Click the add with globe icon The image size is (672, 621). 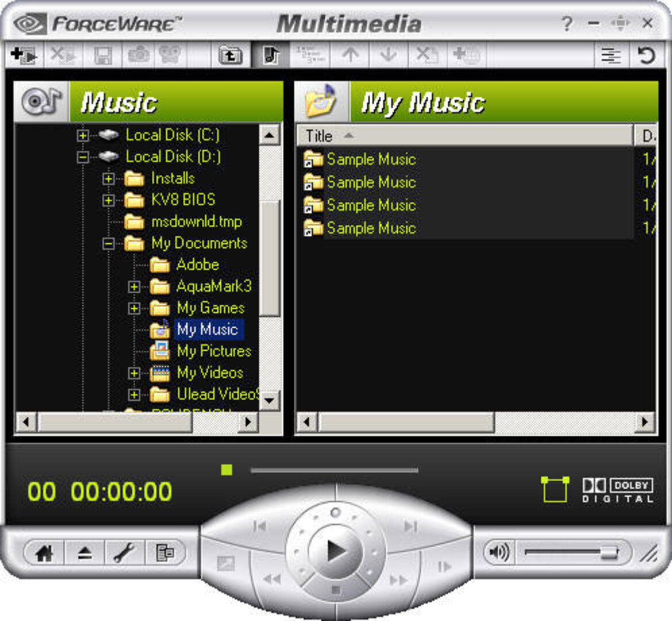[x=466, y=55]
